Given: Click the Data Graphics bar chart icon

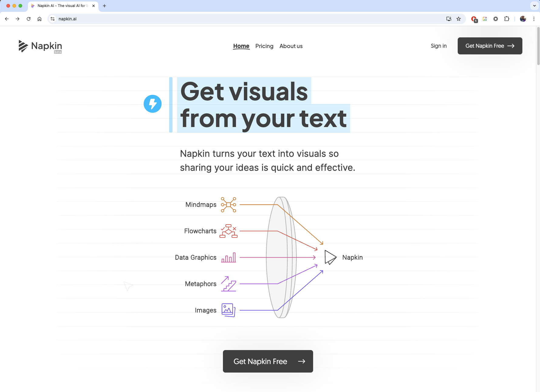Looking at the screenshot, I should [x=229, y=257].
